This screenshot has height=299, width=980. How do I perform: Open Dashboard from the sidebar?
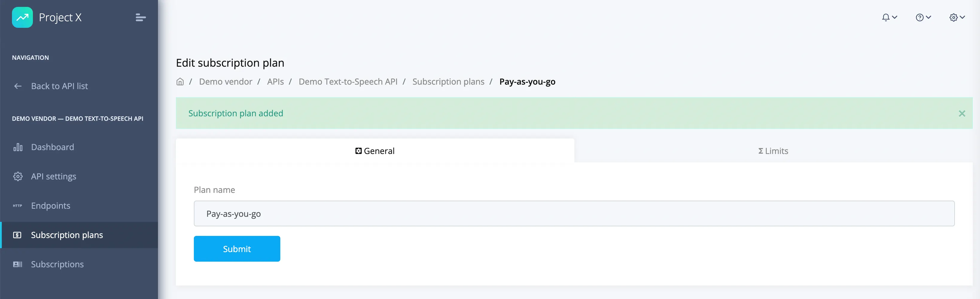pos(53,147)
